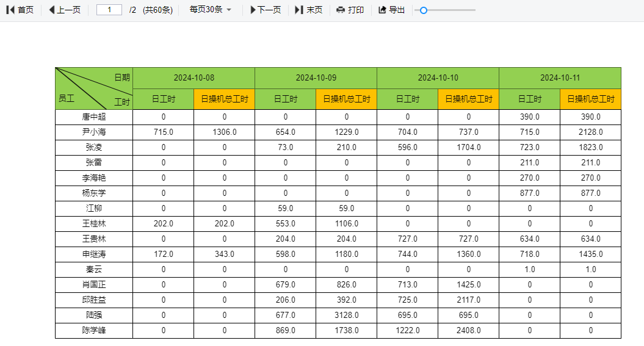Screen dimensions: 644x346
Task: Select 1738.0 cell in 陈学峰 row
Action: coord(347,330)
